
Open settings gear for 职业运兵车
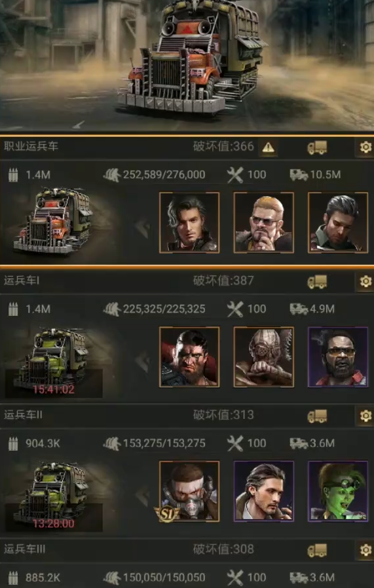[x=365, y=147]
